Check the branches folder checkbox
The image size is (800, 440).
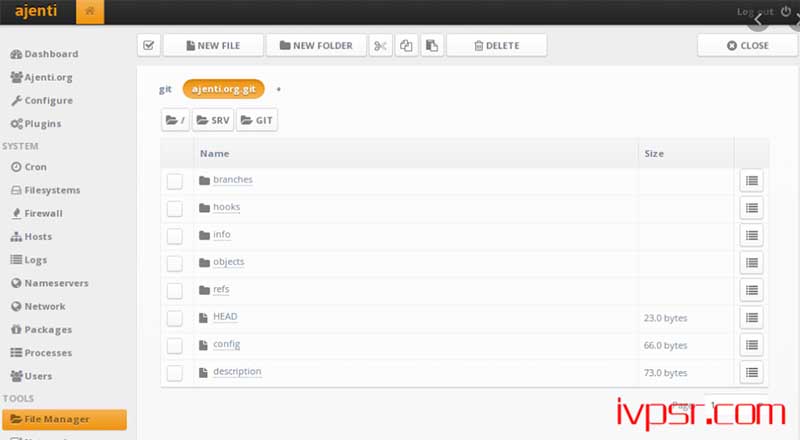174,181
